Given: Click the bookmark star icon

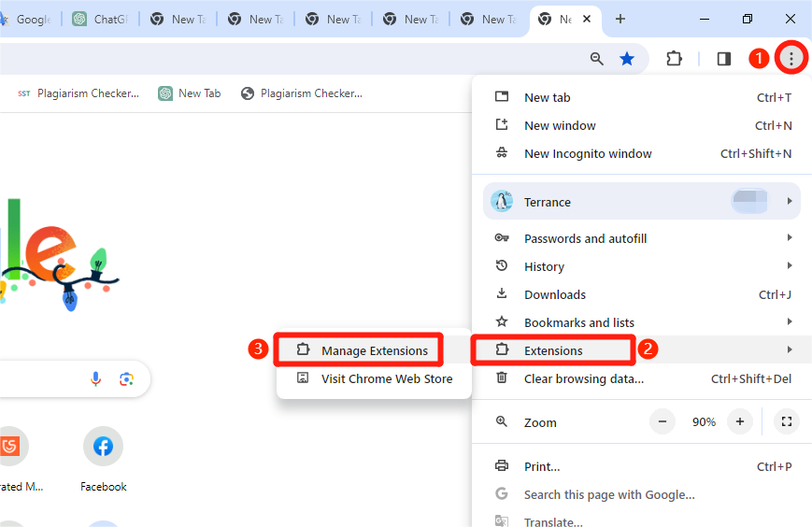Looking at the screenshot, I should 627,59.
